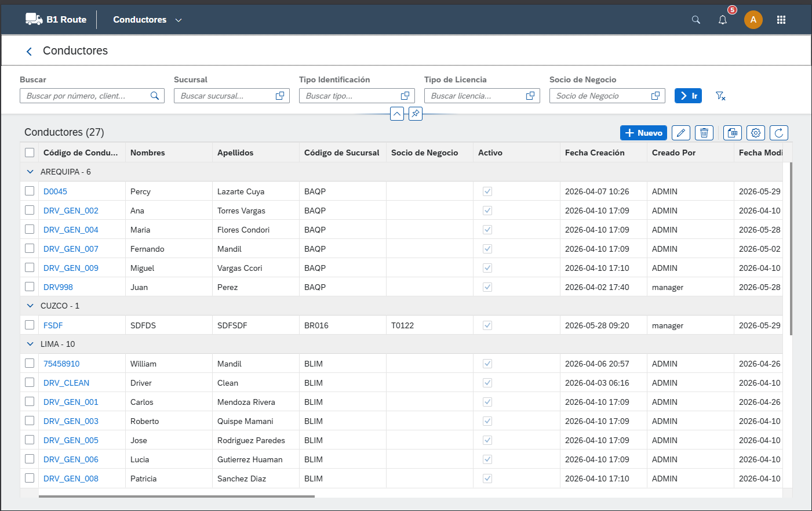This screenshot has width=812, height=511.
Task: Click the delete trash icon
Action: 704,133
